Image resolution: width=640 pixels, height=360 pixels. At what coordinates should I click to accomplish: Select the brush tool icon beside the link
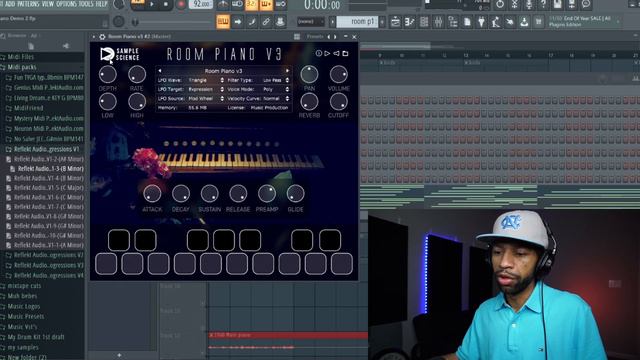(252, 22)
